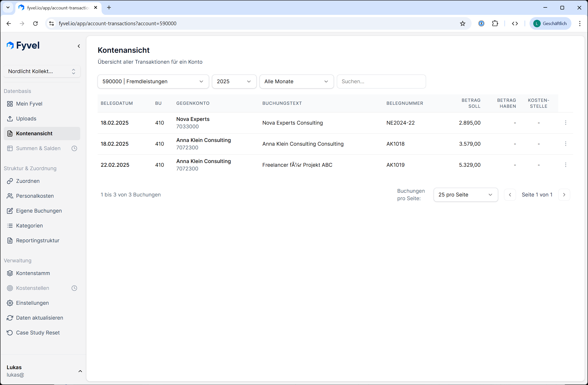Open the 2025 year dropdown
The image size is (588, 385).
234,82
